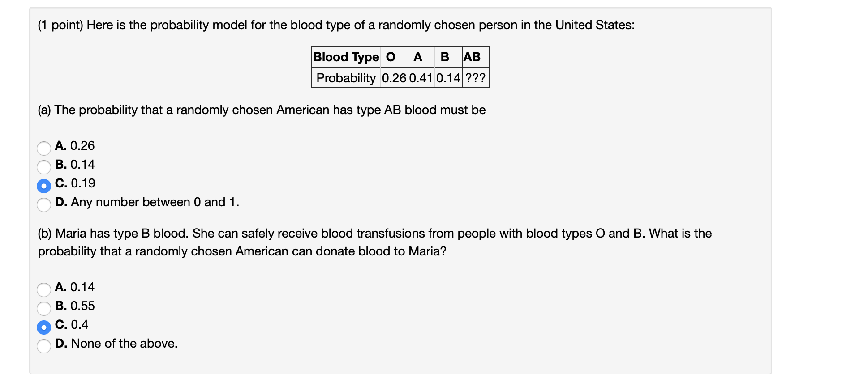Click the question (a) prompt text
The image size is (868, 391).
coord(261,110)
